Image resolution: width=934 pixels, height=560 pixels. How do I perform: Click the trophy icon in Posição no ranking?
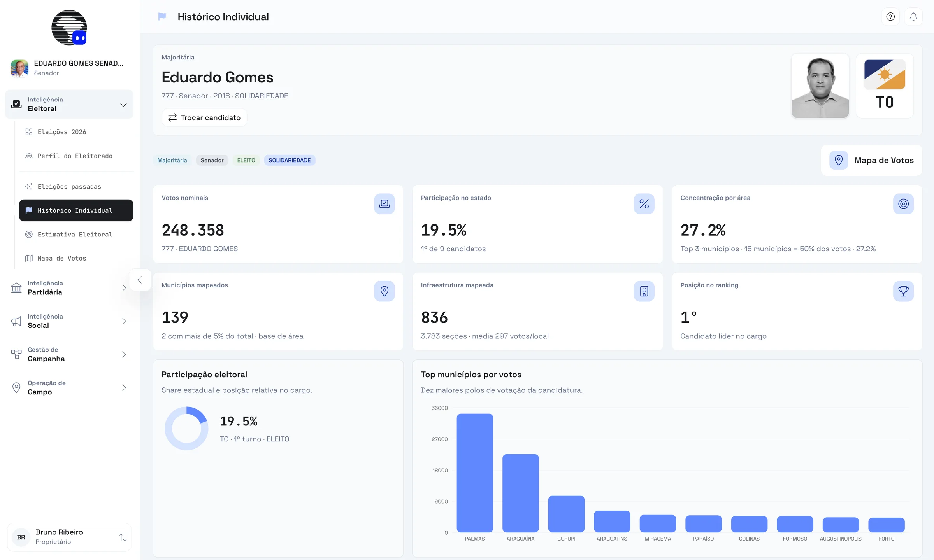pyautogui.click(x=903, y=291)
